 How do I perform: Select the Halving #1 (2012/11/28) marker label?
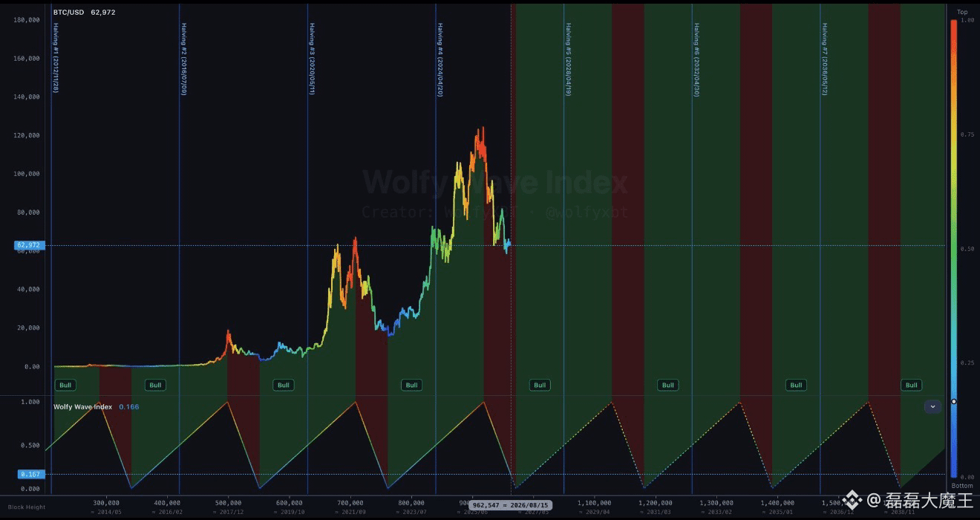tap(56, 58)
